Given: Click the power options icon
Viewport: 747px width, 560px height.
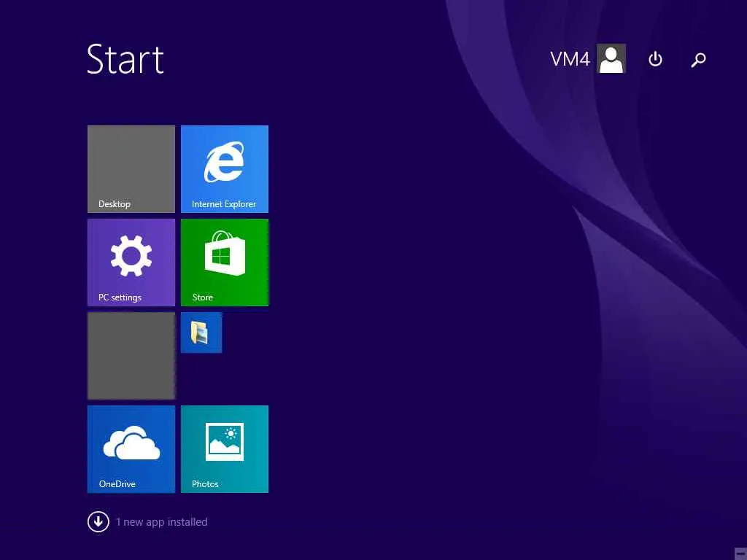Looking at the screenshot, I should click(655, 59).
